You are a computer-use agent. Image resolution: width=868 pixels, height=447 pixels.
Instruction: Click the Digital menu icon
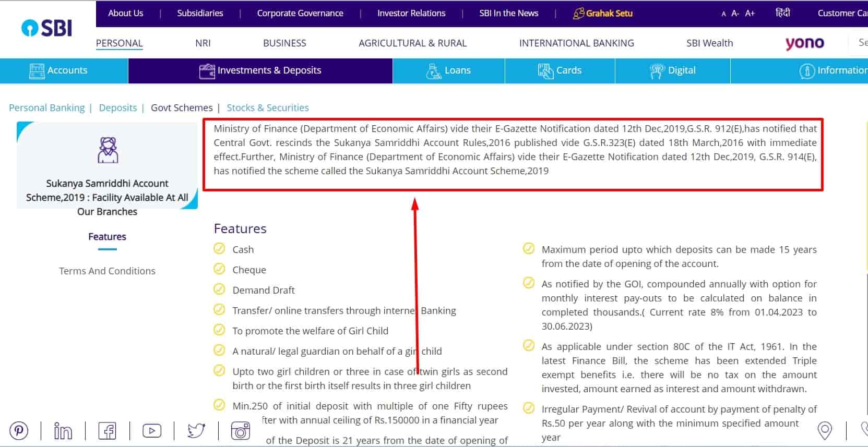tap(657, 71)
